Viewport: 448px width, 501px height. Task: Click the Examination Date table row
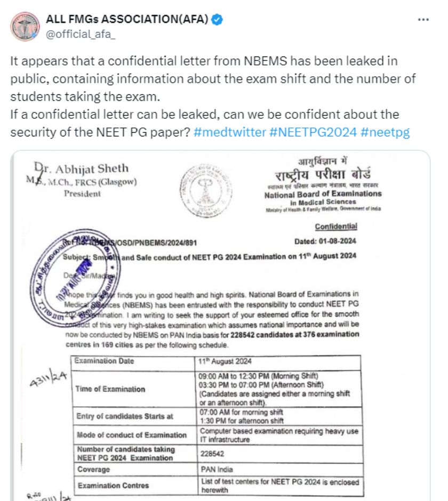coord(213,362)
